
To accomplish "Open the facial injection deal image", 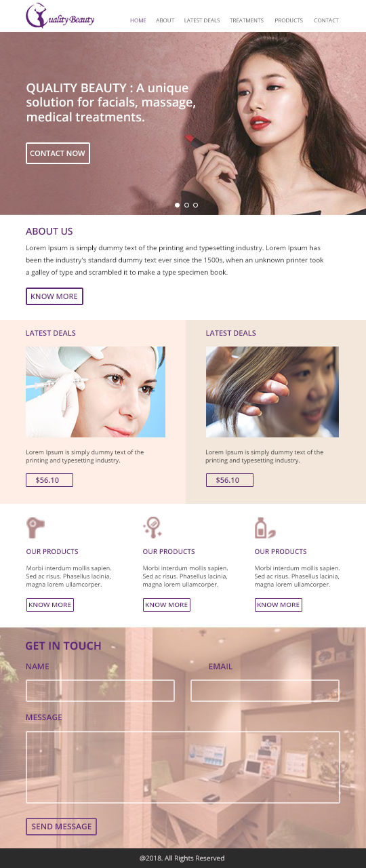I will point(96,392).
